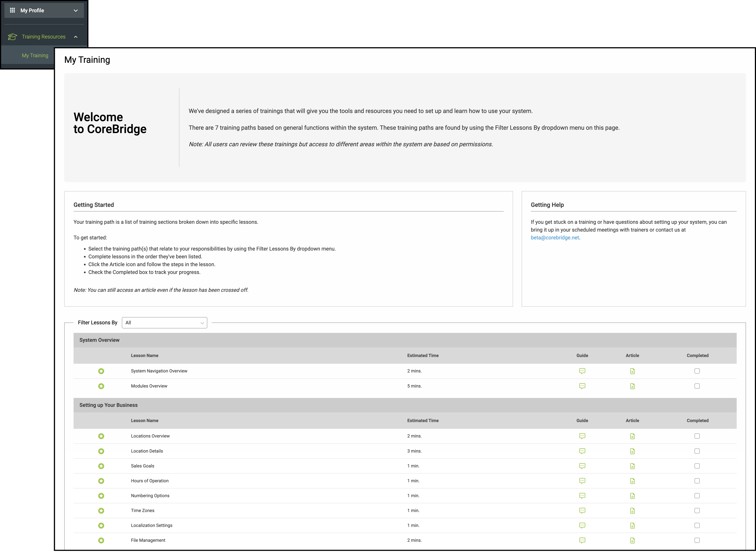756x552 pixels.
Task: Collapse the Training Resources section chevron
Action: click(76, 37)
